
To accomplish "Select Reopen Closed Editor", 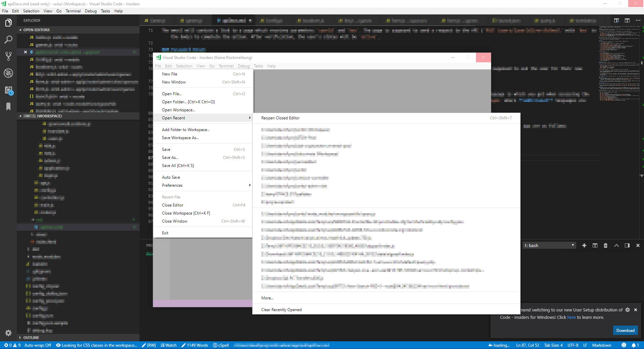I will 386,118.
